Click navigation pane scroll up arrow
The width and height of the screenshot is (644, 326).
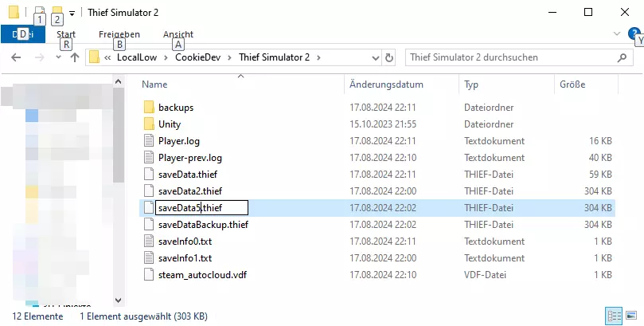click(119, 81)
